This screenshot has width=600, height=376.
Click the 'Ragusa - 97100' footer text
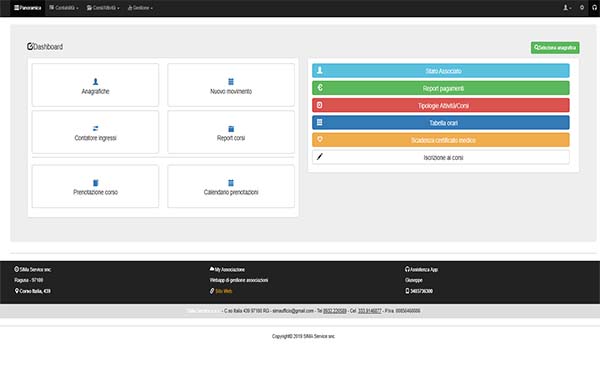29,280
